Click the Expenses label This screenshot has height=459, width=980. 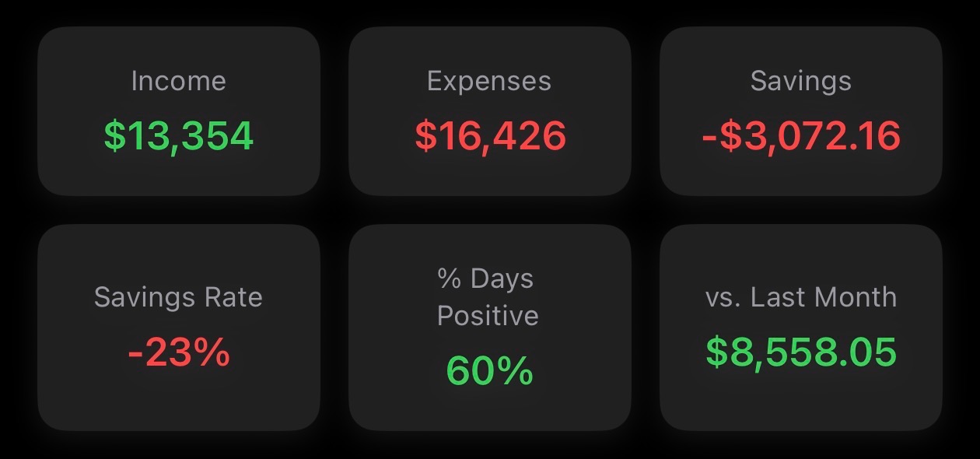(x=488, y=80)
